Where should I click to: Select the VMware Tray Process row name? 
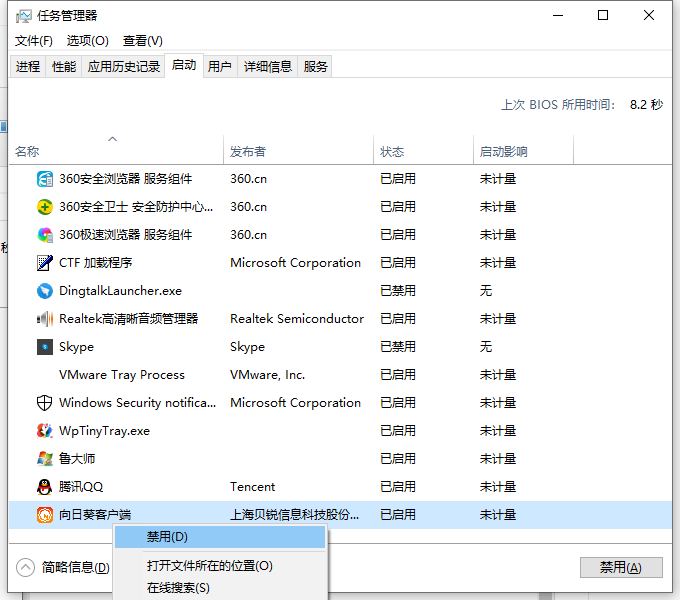click(122, 375)
